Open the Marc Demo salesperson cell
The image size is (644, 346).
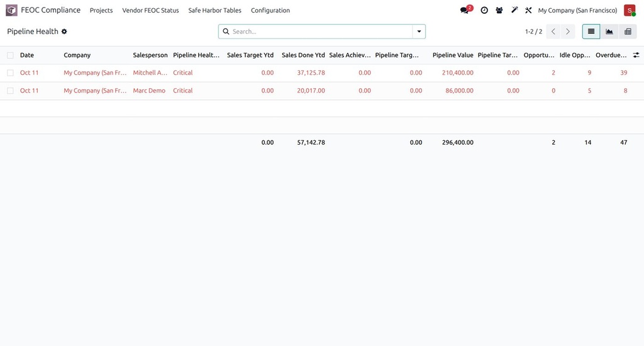pos(149,91)
